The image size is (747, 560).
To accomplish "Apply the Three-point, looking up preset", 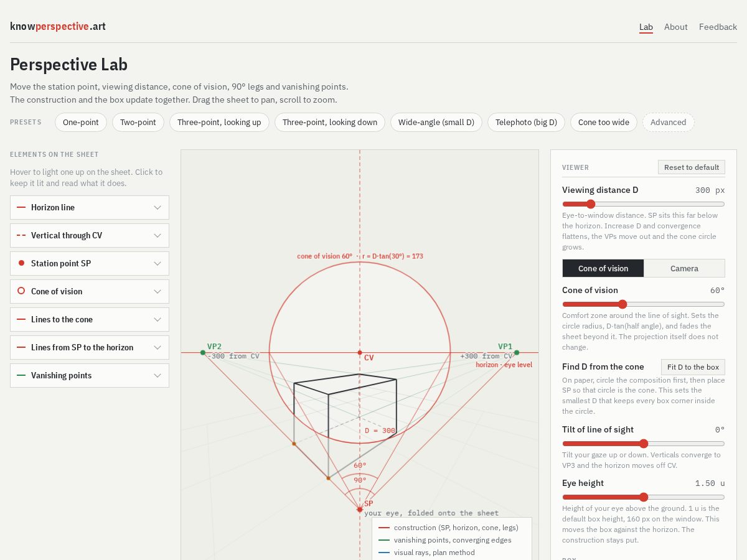I will point(219,122).
